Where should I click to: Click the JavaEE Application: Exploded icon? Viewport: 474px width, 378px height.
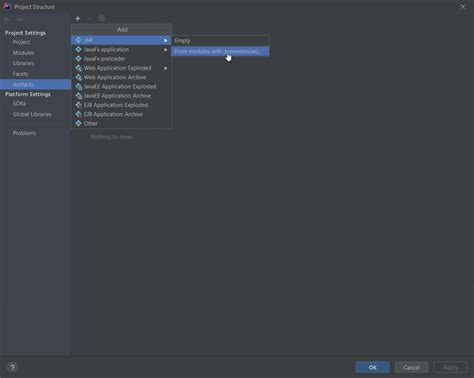(x=78, y=86)
